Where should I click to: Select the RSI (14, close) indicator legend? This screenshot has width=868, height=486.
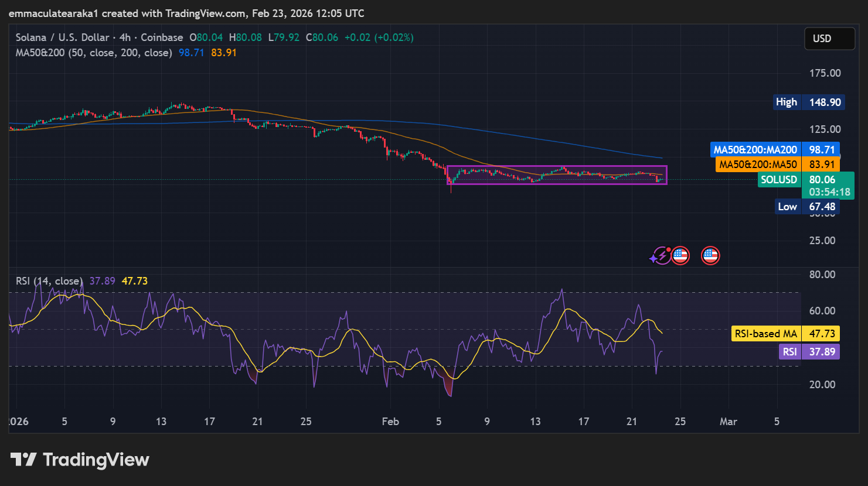[x=49, y=281]
